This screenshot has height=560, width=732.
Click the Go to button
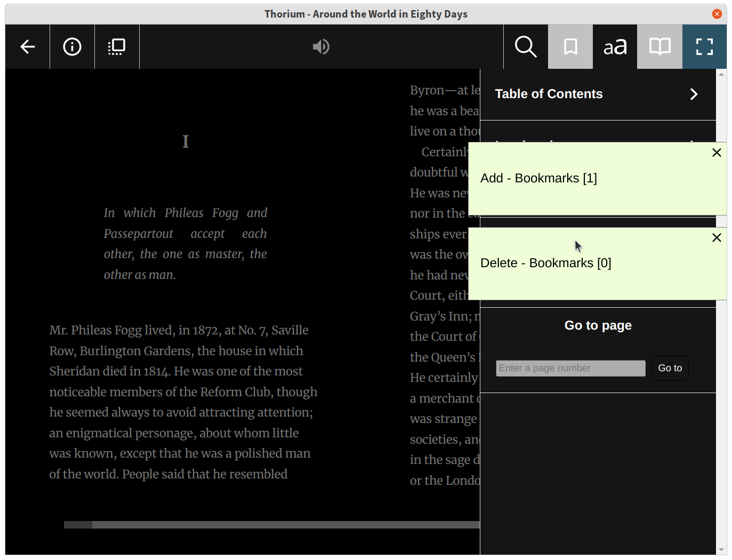[x=670, y=368]
